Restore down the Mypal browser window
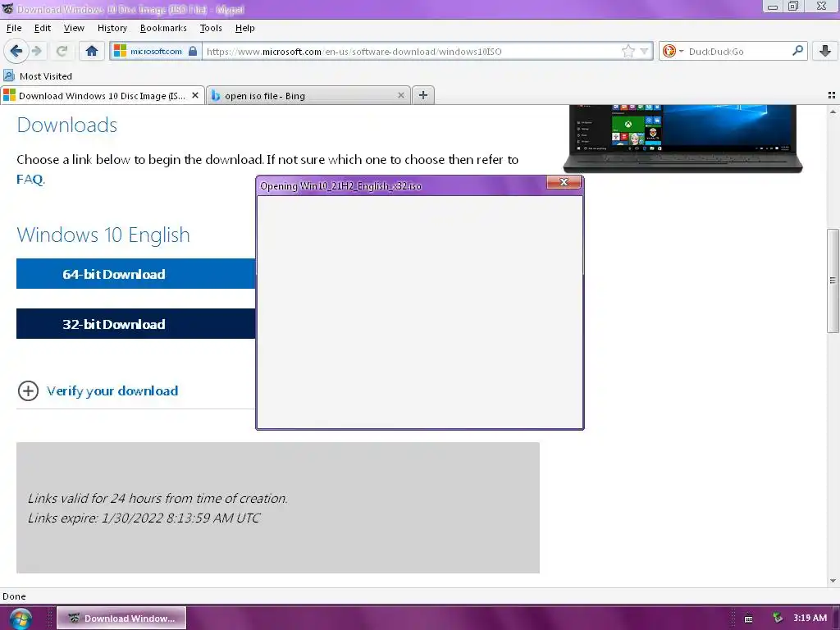The image size is (840, 630). pos(793,7)
